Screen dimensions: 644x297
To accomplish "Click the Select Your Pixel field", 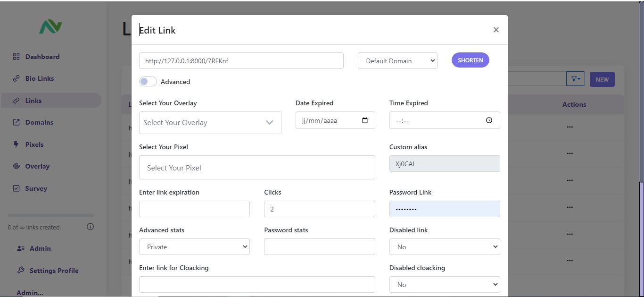I will [x=257, y=168].
